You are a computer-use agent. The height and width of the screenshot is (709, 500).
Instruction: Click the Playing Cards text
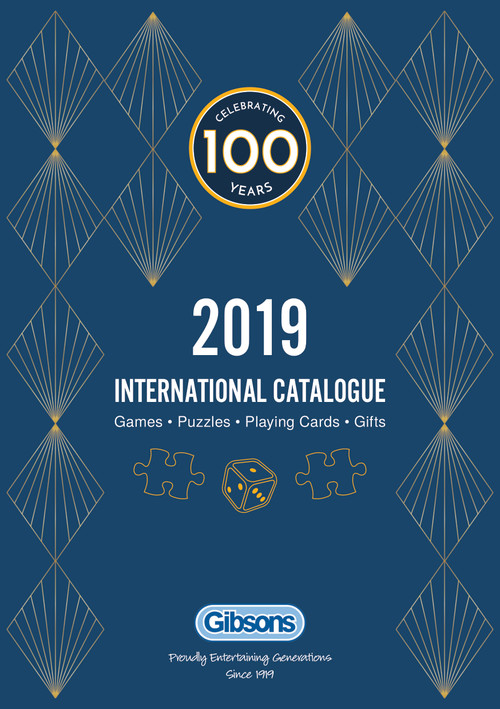pyautogui.click(x=292, y=422)
